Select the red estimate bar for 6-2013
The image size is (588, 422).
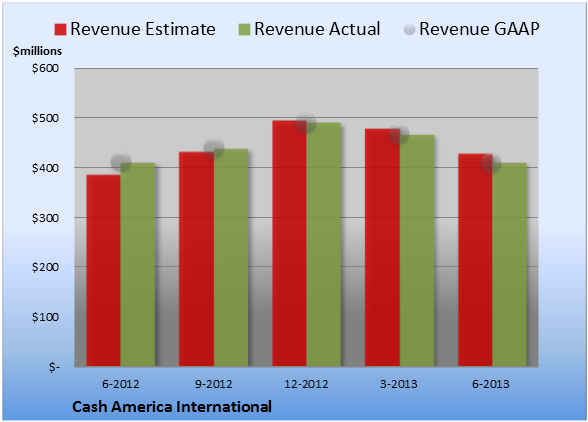tap(476, 260)
